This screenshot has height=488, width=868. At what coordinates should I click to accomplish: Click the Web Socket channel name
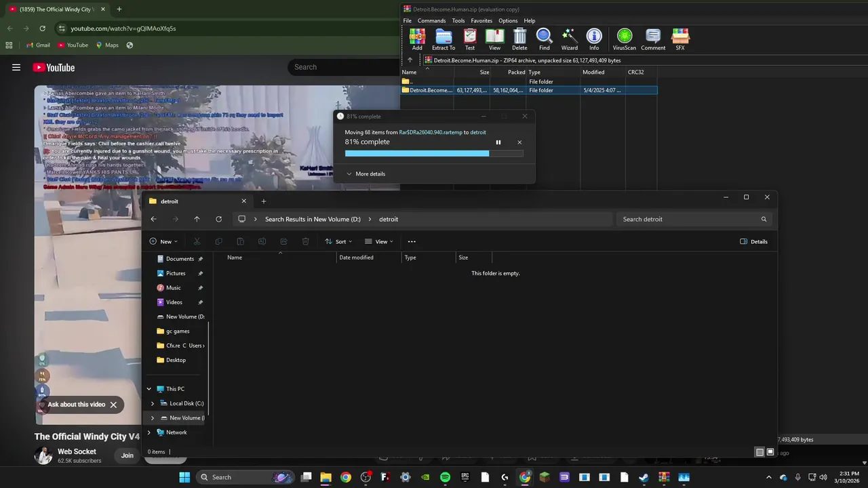pyautogui.click(x=77, y=451)
